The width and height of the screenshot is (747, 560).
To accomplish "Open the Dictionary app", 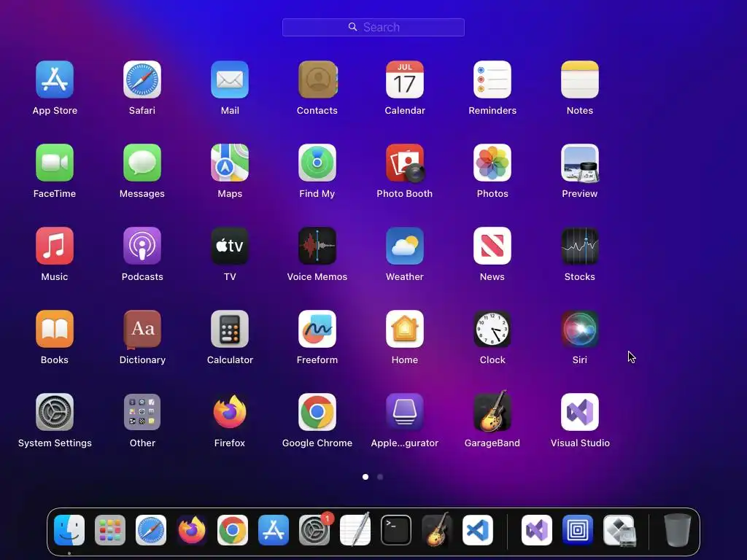I will pyautogui.click(x=142, y=329).
